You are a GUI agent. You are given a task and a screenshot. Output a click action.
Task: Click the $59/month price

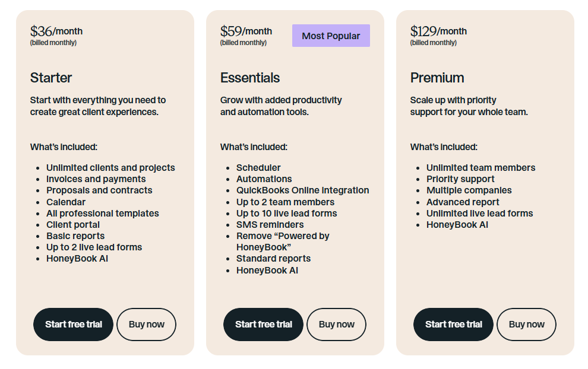pyautogui.click(x=246, y=31)
